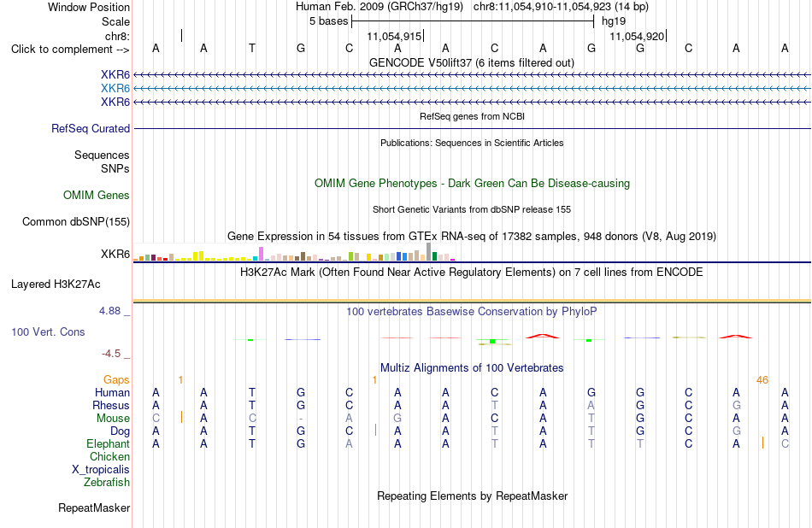The height and width of the screenshot is (528, 812).
Task: Click the 4.88 PhyloP upper scale value
Action: 109,311
